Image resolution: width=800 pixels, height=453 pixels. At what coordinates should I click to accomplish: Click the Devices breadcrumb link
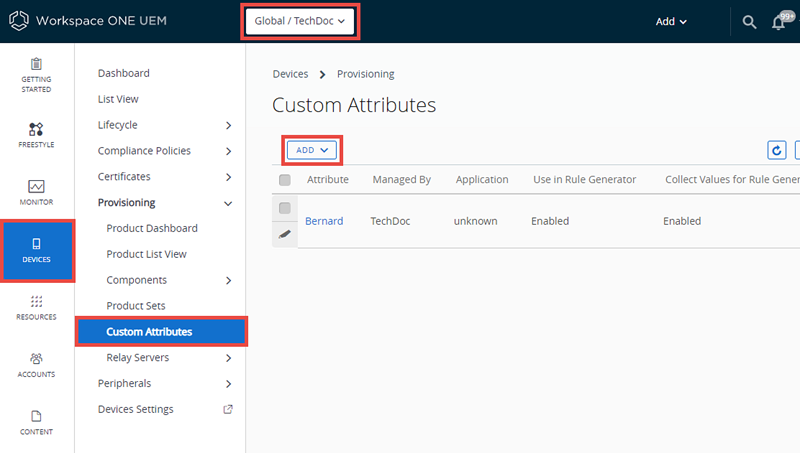pos(290,74)
